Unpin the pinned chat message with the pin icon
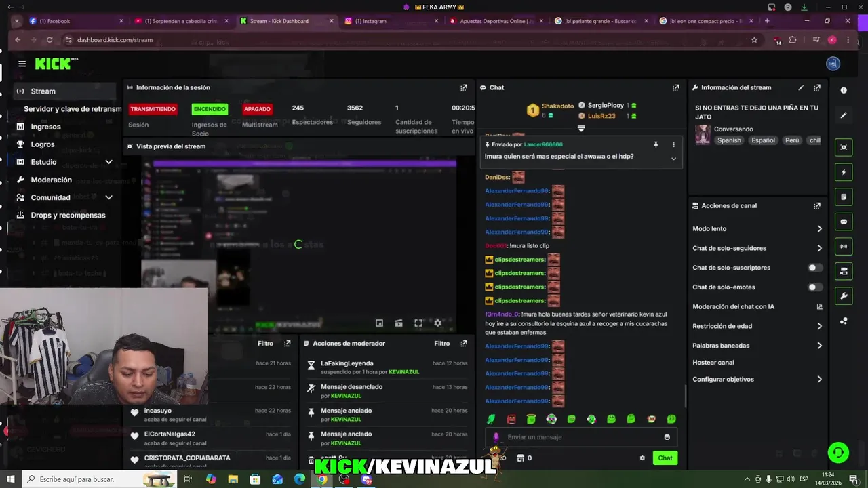 tap(656, 144)
